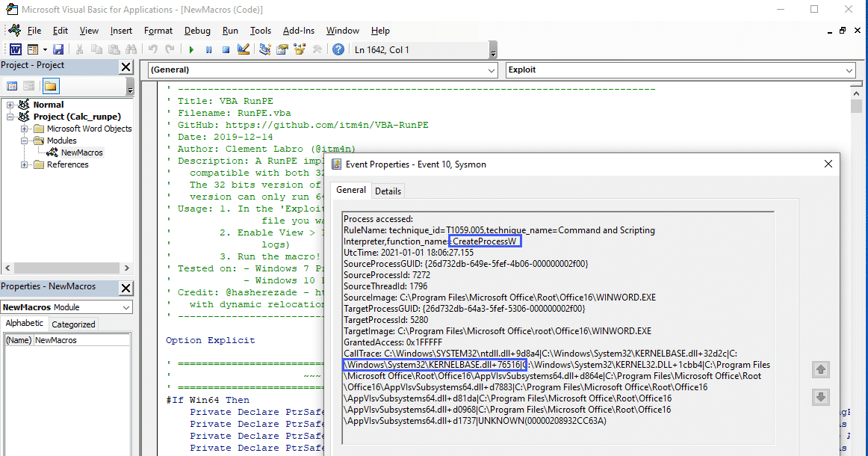Switch to the Details tab in Event Properties
The image size is (868, 456).
tap(388, 191)
